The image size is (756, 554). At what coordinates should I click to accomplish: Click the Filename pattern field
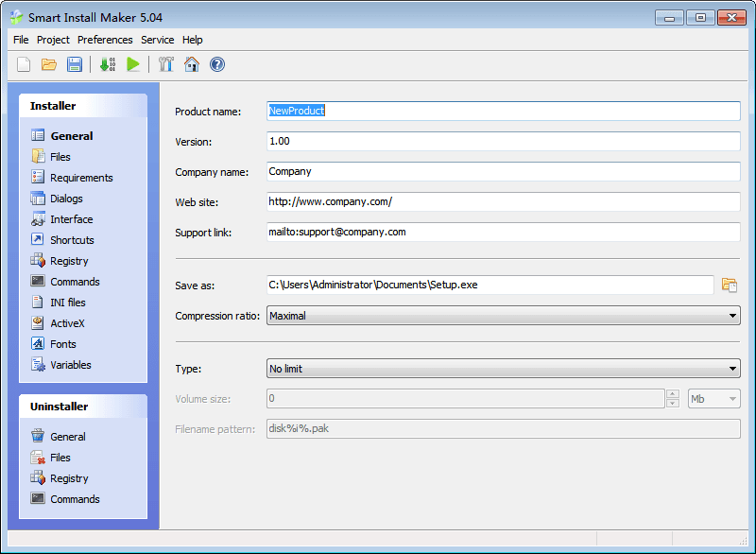click(504, 428)
